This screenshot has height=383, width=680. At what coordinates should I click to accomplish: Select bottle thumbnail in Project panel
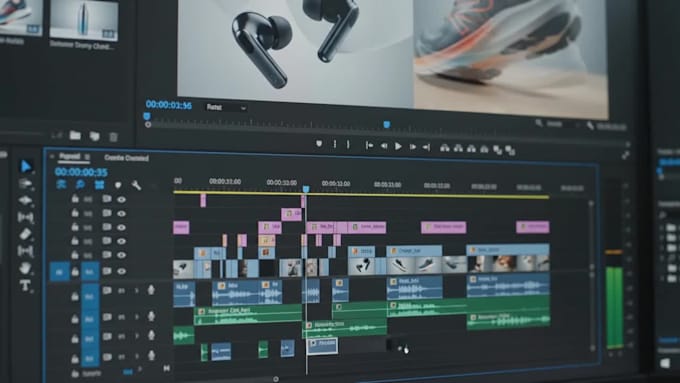84,19
